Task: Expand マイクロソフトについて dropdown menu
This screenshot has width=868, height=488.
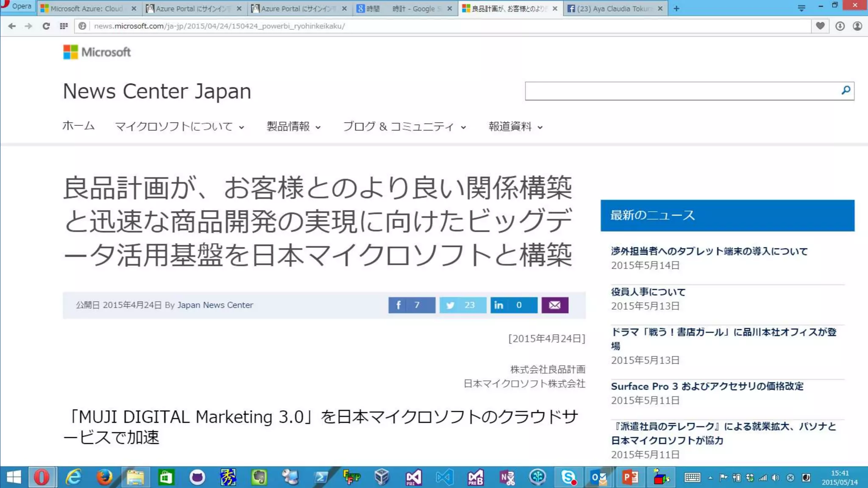Action: point(180,127)
